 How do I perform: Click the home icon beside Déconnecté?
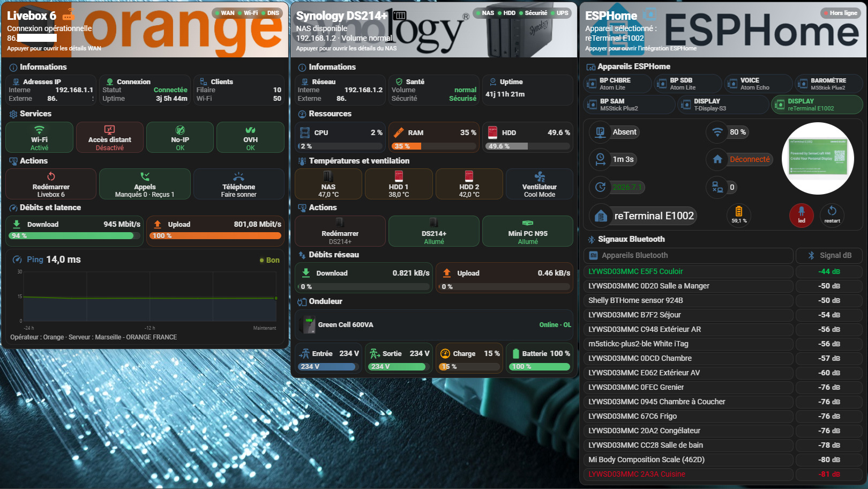coord(717,159)
